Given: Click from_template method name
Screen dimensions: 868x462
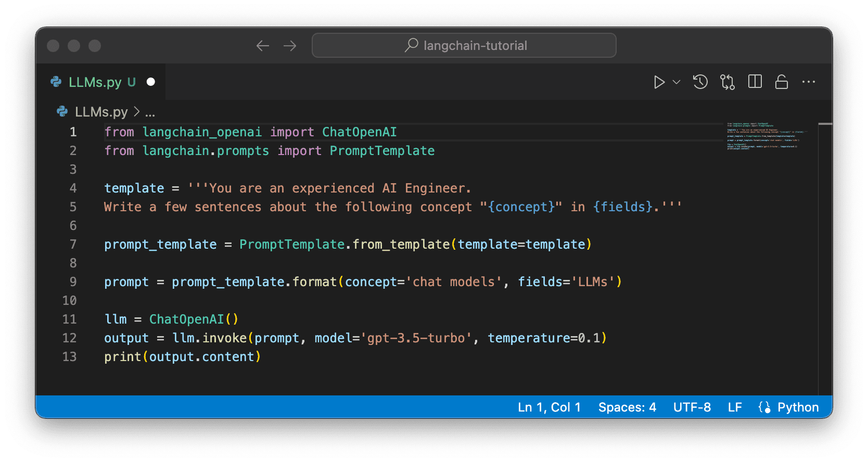Looking at the screenshot, I should pos(401,245).
